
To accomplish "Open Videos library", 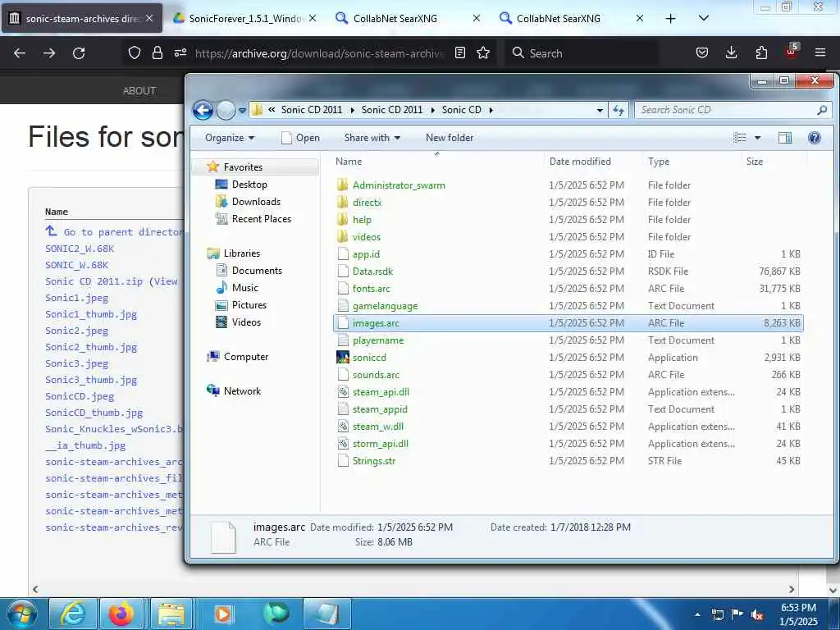I will click(246, 322).
